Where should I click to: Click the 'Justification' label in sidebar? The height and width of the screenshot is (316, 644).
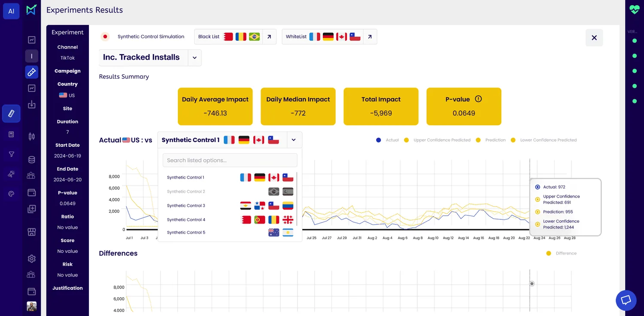coord(67,288)
